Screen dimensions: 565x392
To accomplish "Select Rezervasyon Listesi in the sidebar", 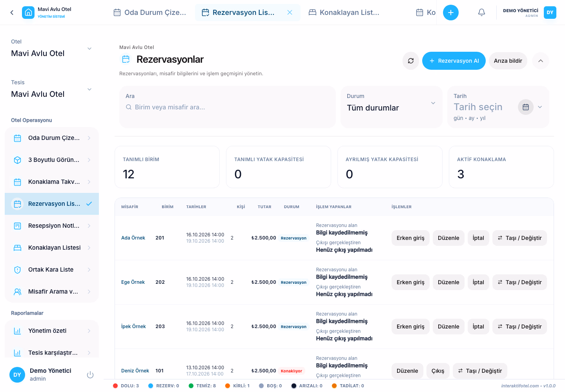I will 52,204.
